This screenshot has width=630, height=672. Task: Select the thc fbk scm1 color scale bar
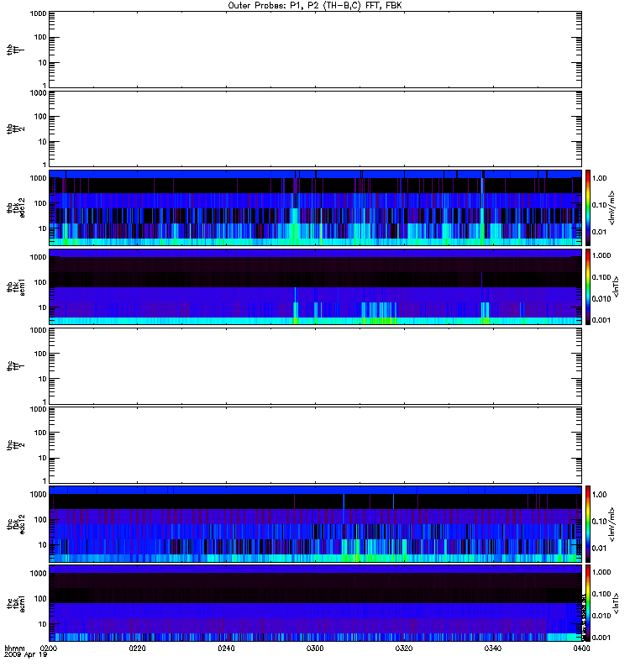588,603
